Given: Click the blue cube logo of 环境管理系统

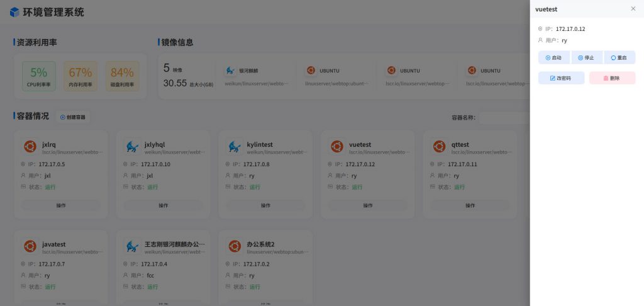Looking at the screenshot, I should pyautogui.click(x=14, y=12).
